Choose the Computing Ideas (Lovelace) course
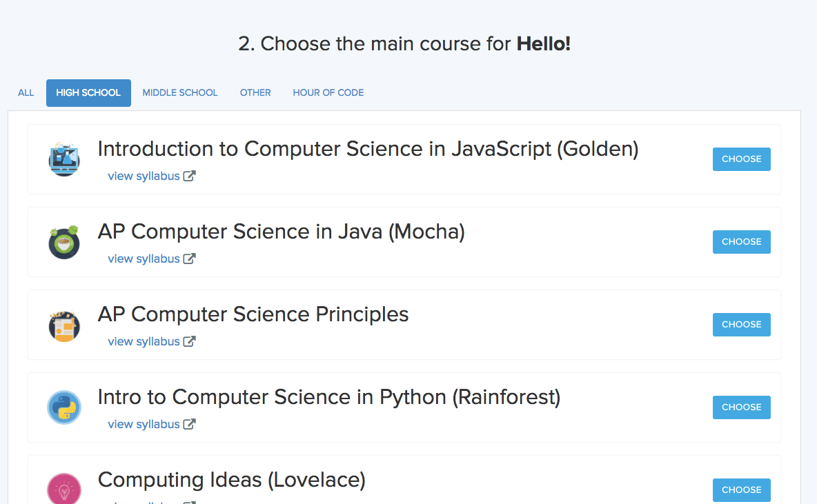 (x=741, y=490)
